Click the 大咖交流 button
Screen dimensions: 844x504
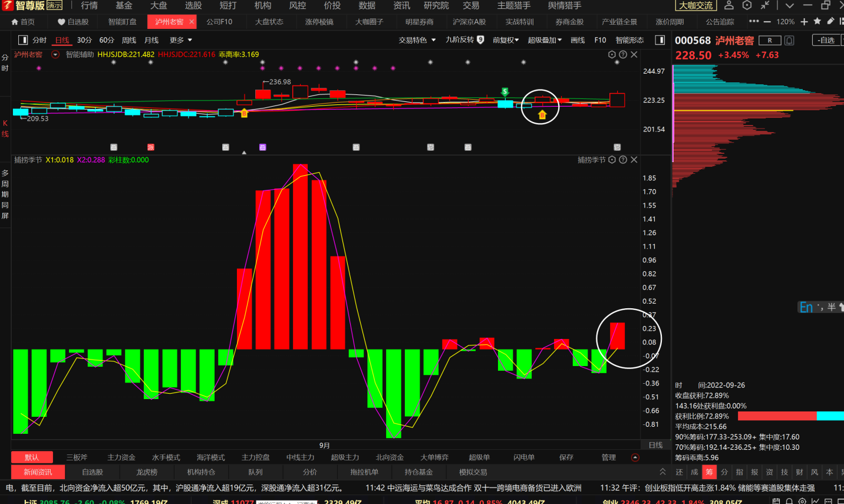pos(696,5)
